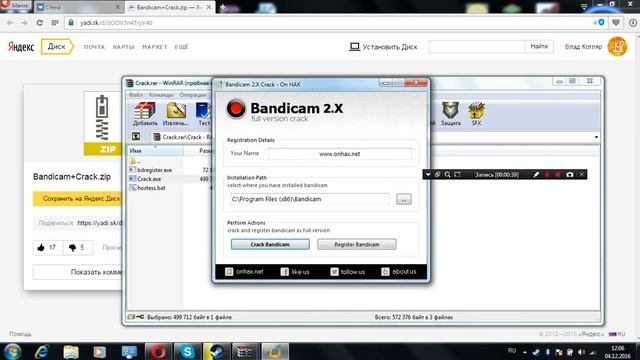This screenshot has width=640, height=360.
Task: Close the Bandicam recording bar with X
Action: [x=582, y=175]
